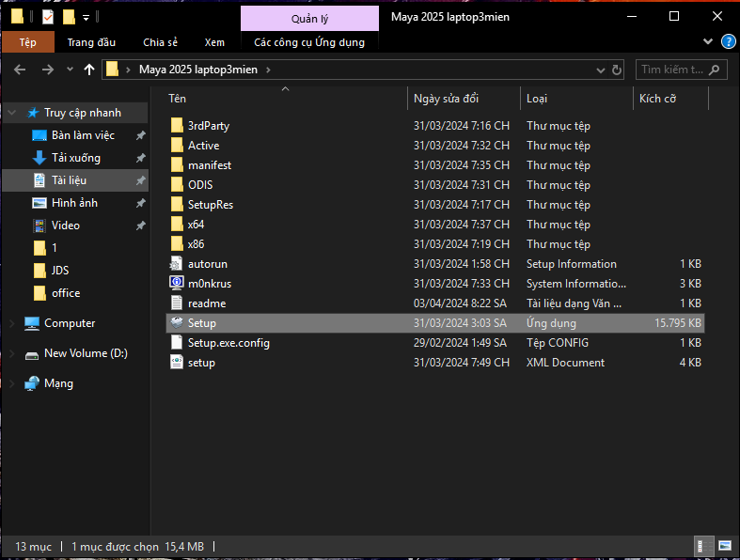The image size is (740, 560).
Task: Click the readme text document icon
Action: [176, 303]
